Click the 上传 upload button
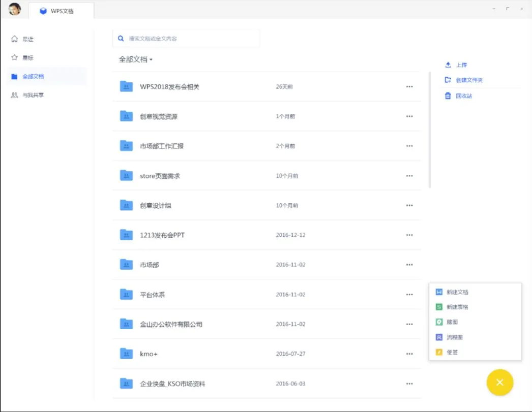The width and height of the screenshot is (532, 412). tap(456, 65)
